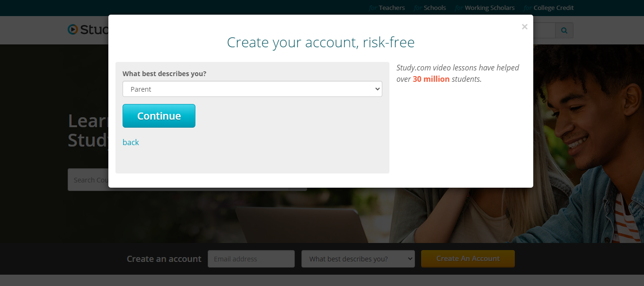Image resolution: width=644 pixels, height=286 pixels.
Task: Open the Parent role dropdown
Action: 252,89
